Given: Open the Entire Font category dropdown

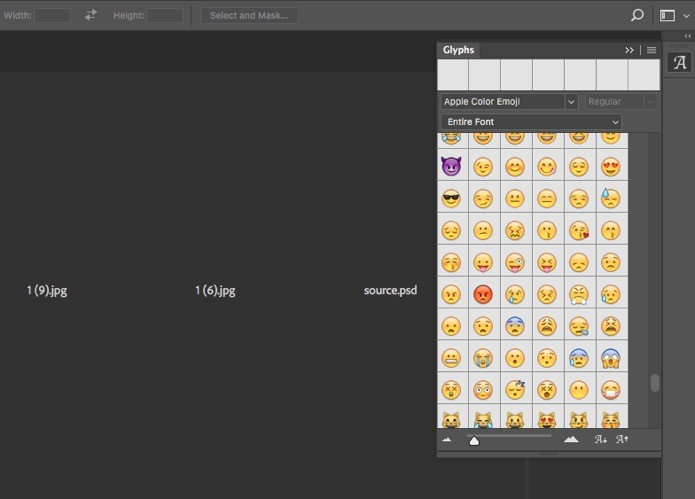Looking at the screenshot, I should [531, 121].
